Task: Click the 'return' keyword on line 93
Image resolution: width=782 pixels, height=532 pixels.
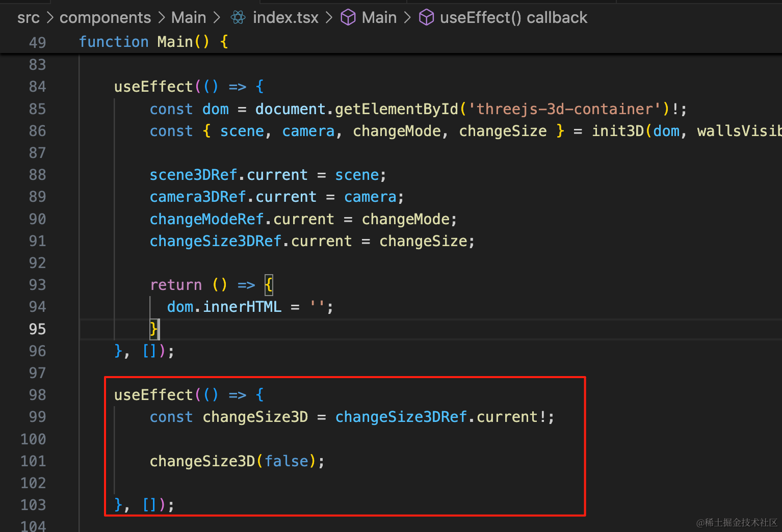Action: [x=176, y=285]
